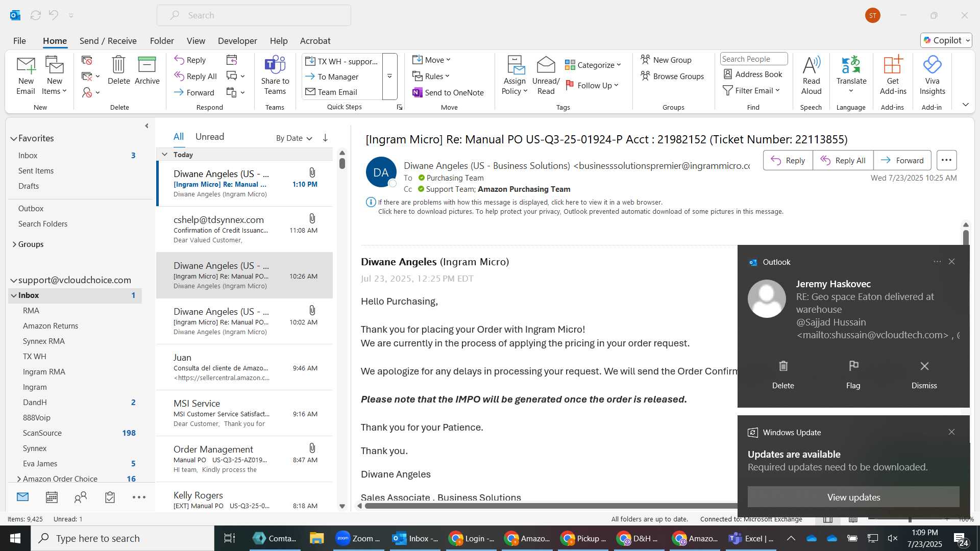Open Assign Policy menu
980x551 pixels.
pyautogui.click(x=514, y=76)
